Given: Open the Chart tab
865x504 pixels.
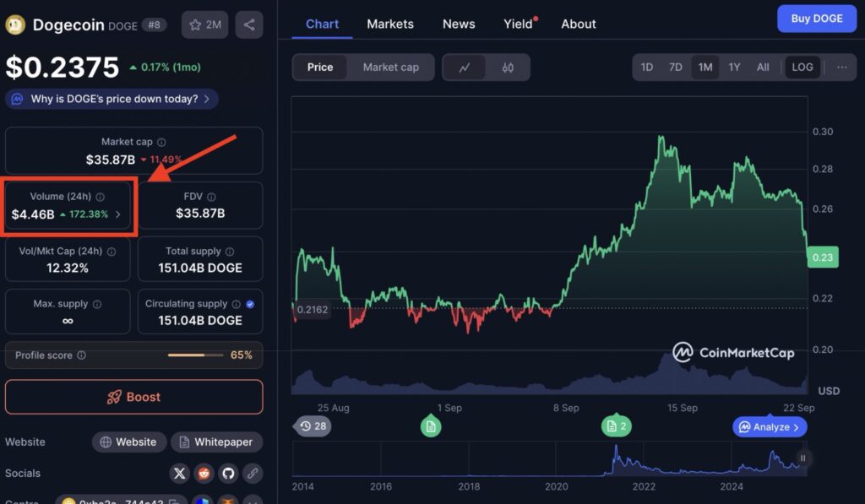Looking at the screenshot, I should coord(322,24).
